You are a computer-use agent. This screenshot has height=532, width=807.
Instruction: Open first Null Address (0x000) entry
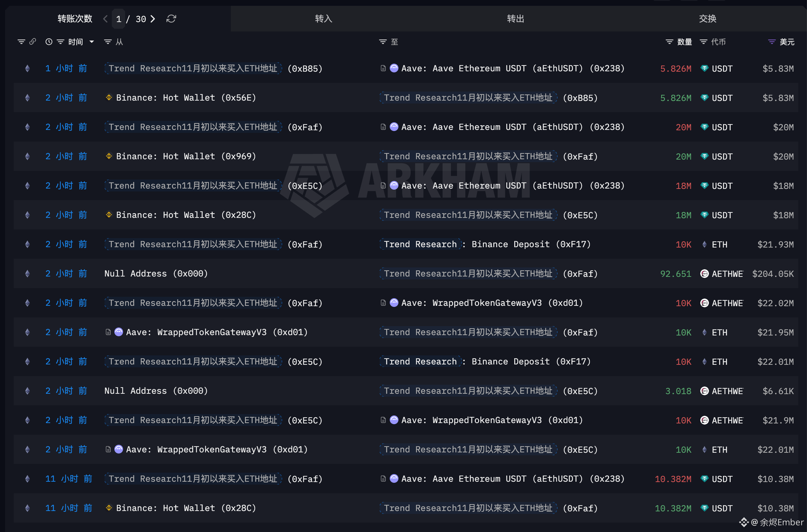pyautogui.click(x=156, y=274)
